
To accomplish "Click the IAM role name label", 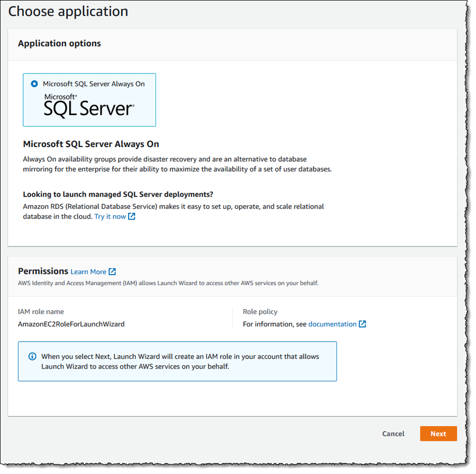I will coord(41,312).
